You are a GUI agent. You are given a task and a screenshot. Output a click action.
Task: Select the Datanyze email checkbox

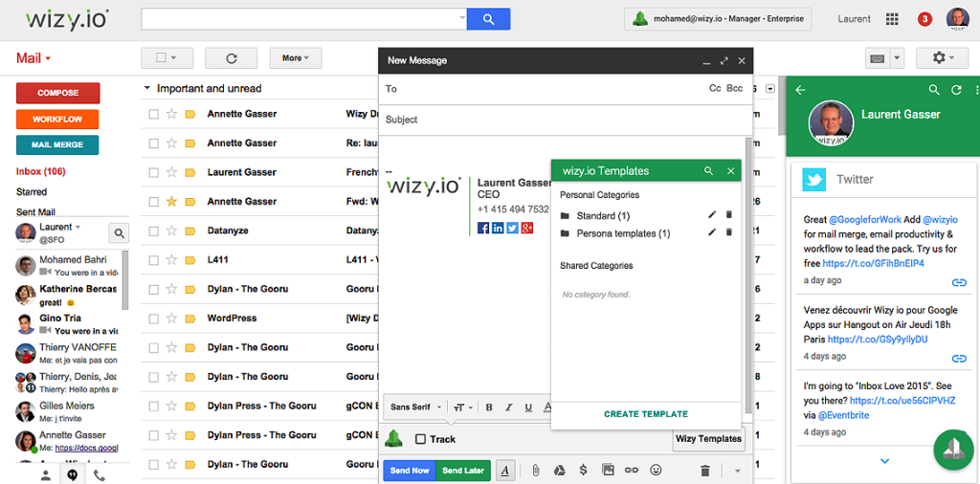pyautogui.click(x=154, y=231)
